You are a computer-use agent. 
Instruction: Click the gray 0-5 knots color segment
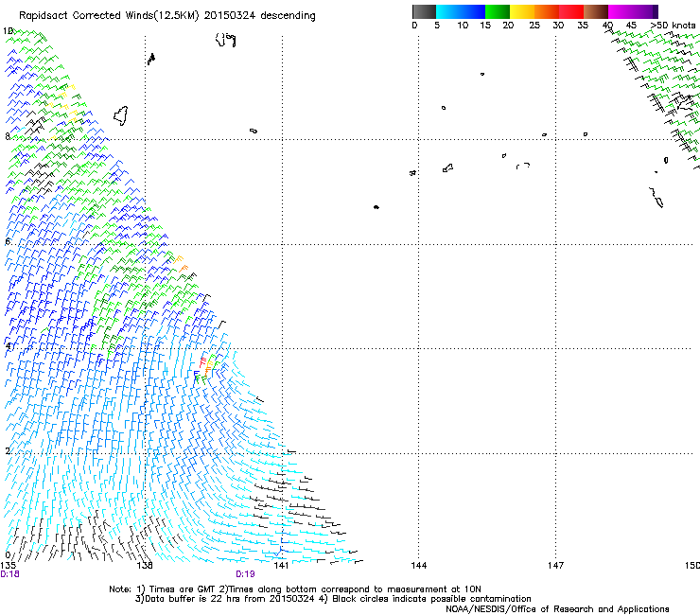[424, 11]
